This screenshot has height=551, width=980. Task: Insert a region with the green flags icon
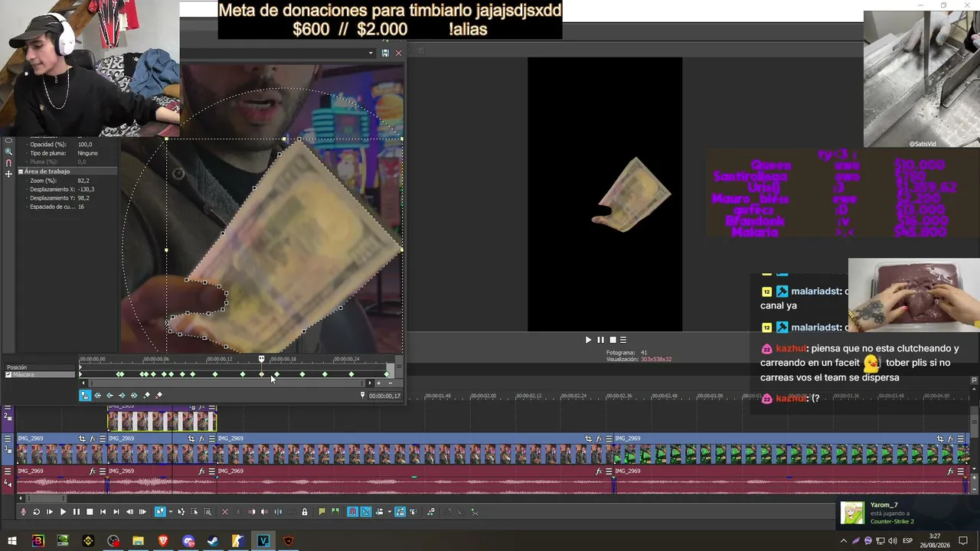point(335,512)
